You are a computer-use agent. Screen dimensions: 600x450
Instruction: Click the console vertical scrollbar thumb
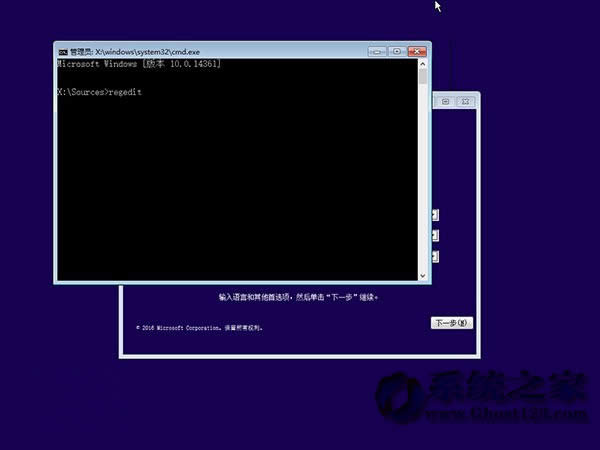pyautogui.click(x=424, y=78)
